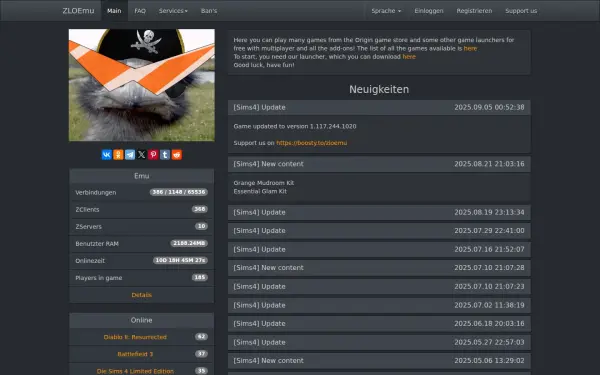Open the games list 'here' link

(x=470, y=49)
